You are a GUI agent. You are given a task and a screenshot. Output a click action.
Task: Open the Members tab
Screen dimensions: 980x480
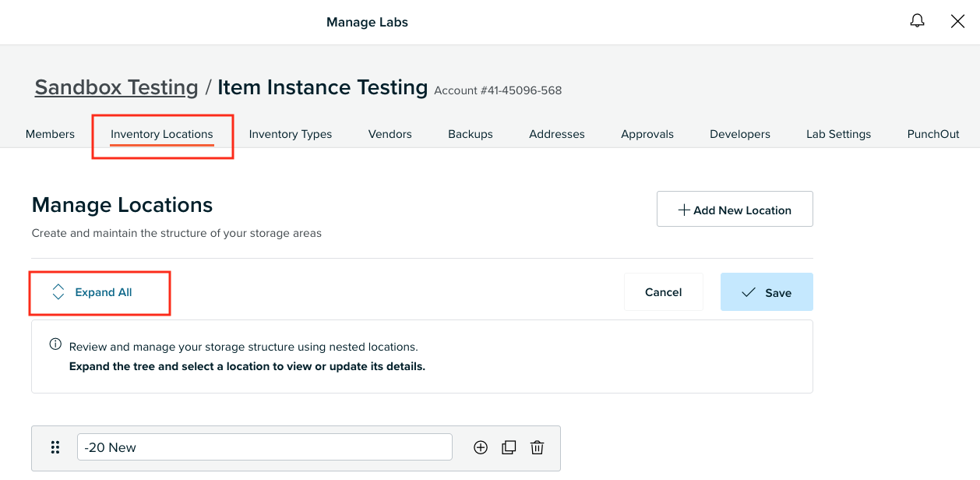50,134
